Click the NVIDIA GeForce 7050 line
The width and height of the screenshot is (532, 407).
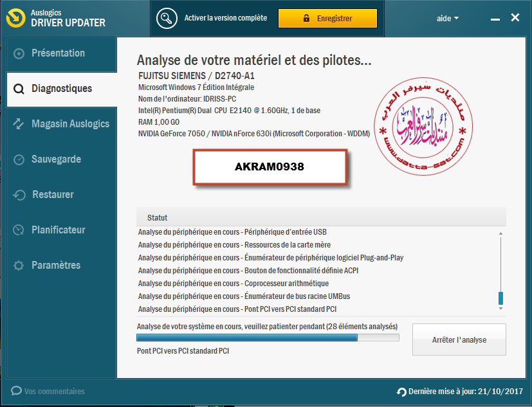[x=254, y=134]
